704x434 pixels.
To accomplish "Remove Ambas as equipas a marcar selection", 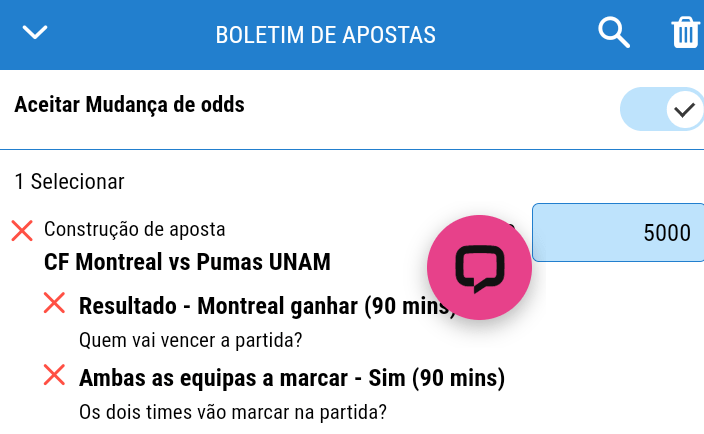I will (55, 376).
